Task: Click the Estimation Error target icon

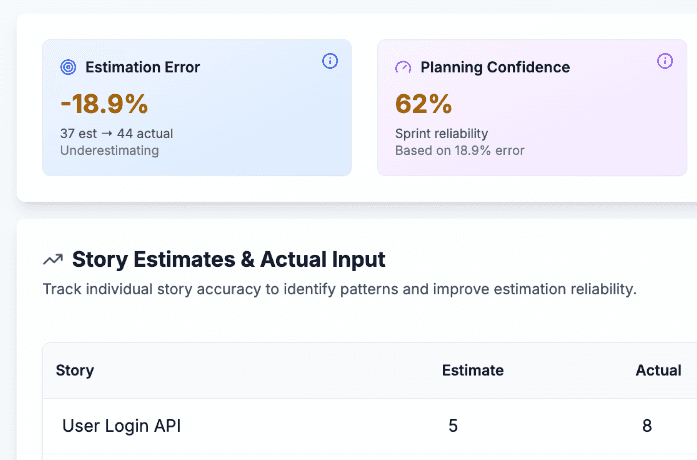Action: 68,68
